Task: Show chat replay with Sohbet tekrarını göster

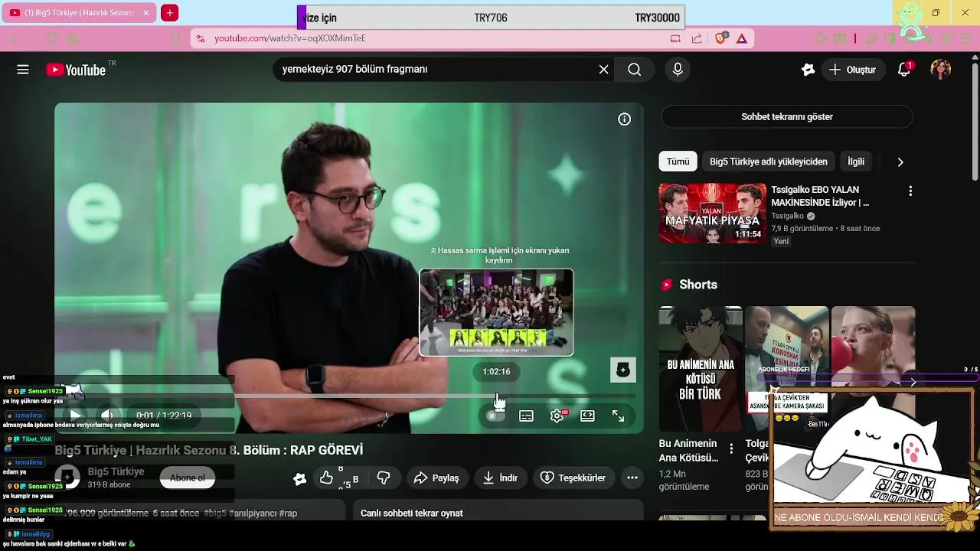Action: [x=787, y=117]
